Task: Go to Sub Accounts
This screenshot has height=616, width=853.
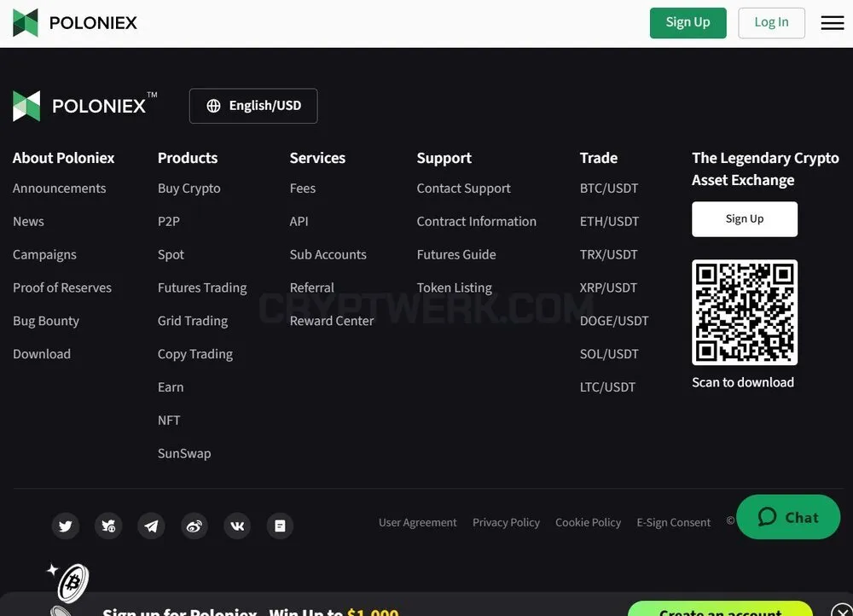Action: [x=328, y=254]
